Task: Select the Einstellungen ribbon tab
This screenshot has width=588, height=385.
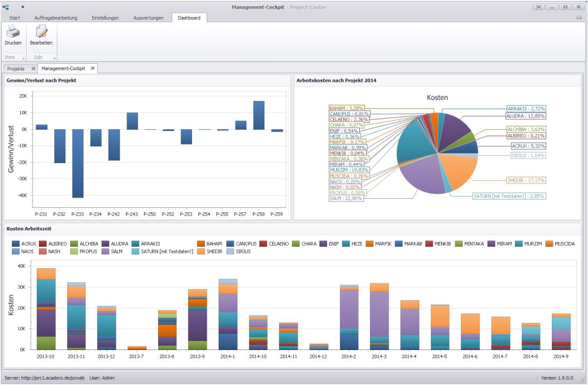Action: click(x=105, y=17)
